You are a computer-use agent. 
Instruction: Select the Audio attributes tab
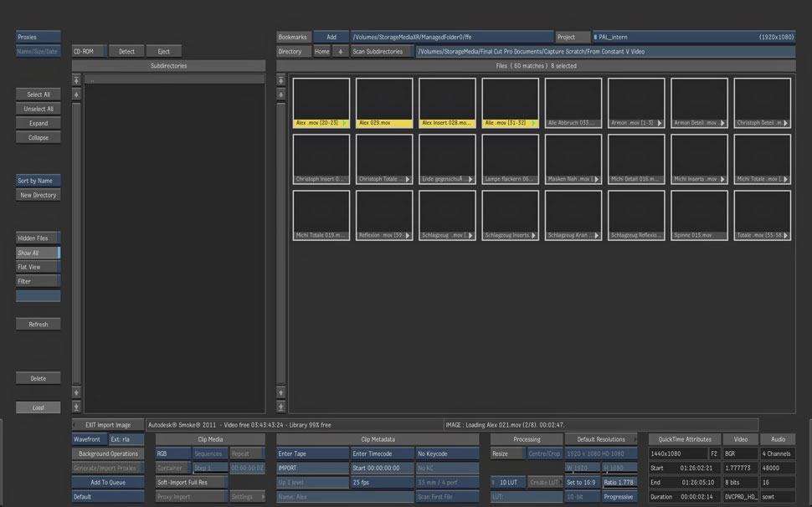click(x=778, y=439)
